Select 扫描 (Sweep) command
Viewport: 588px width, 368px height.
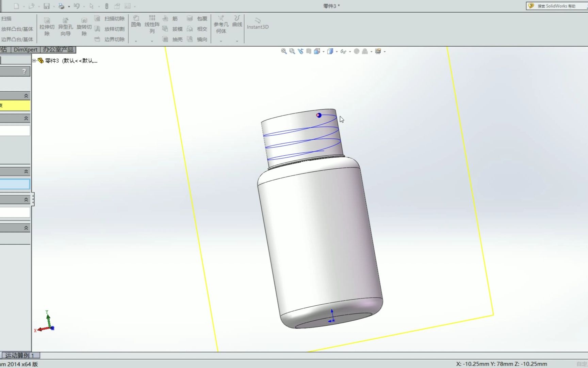click(x=6, y=18)
